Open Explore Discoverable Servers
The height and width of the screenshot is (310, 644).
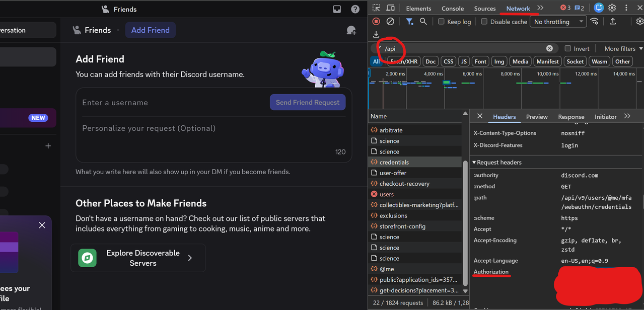coord(138,258)
